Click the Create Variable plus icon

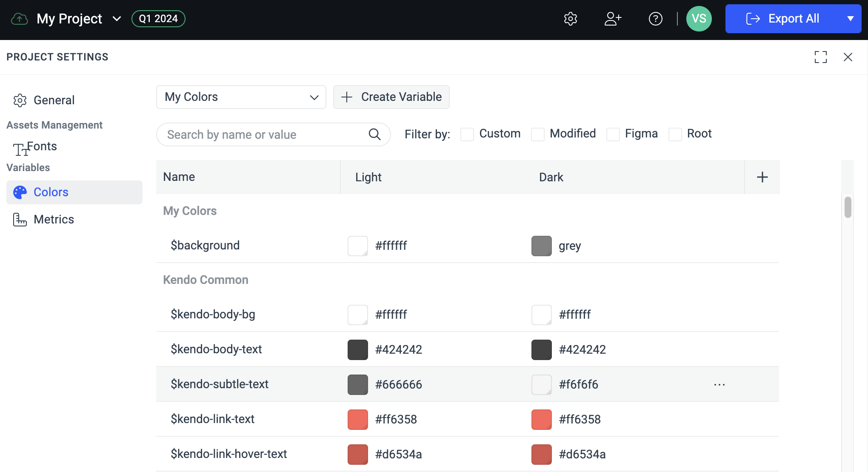coord(347,97)
